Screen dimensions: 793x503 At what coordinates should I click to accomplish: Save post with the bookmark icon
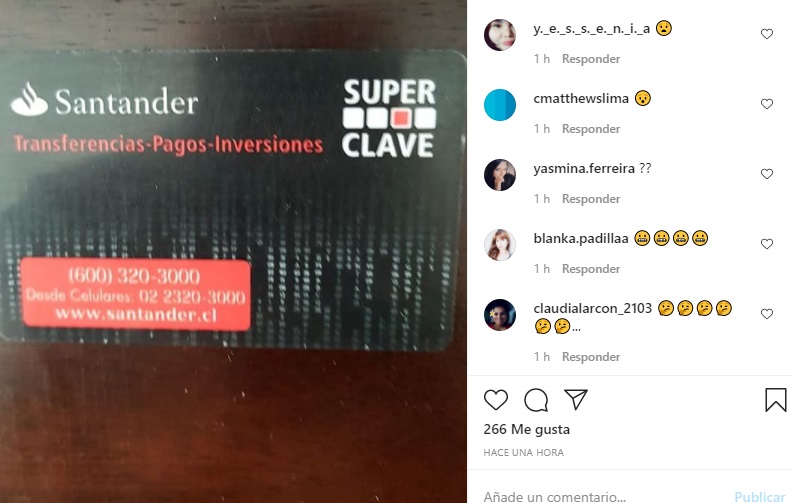click(x=775, y=400)
